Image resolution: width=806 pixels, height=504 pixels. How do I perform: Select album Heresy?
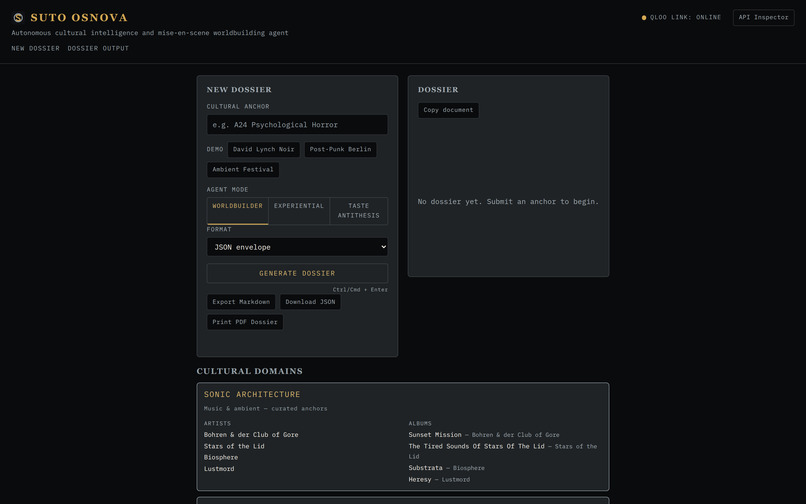click(x=420, y=479)
